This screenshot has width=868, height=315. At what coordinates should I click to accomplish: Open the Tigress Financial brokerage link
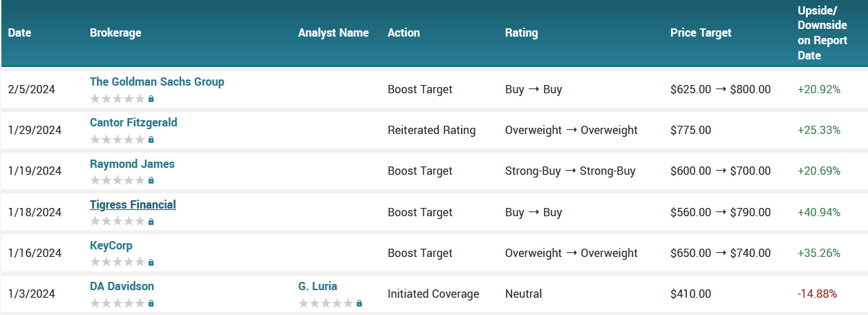133,204
